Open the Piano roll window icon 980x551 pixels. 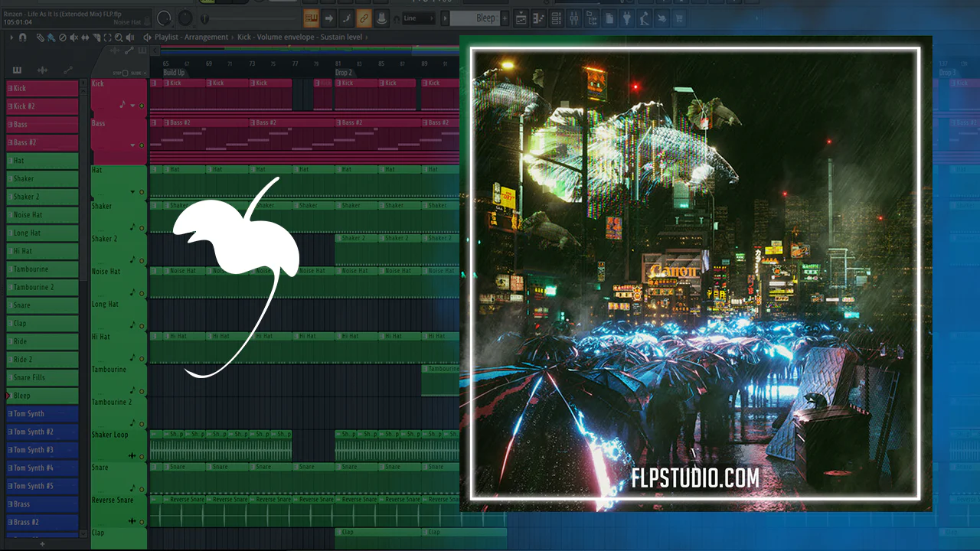(x=538, y=18)
